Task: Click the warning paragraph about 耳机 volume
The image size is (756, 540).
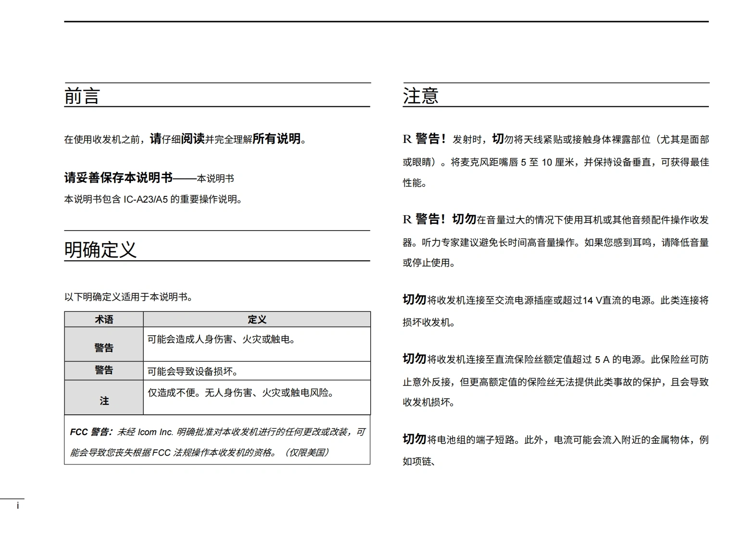Action: coord(555,241)
